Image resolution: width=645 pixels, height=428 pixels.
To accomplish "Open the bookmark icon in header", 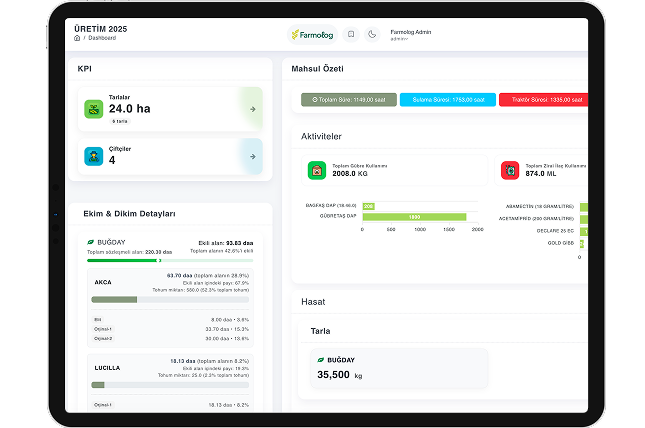I will tap(351, 34).
